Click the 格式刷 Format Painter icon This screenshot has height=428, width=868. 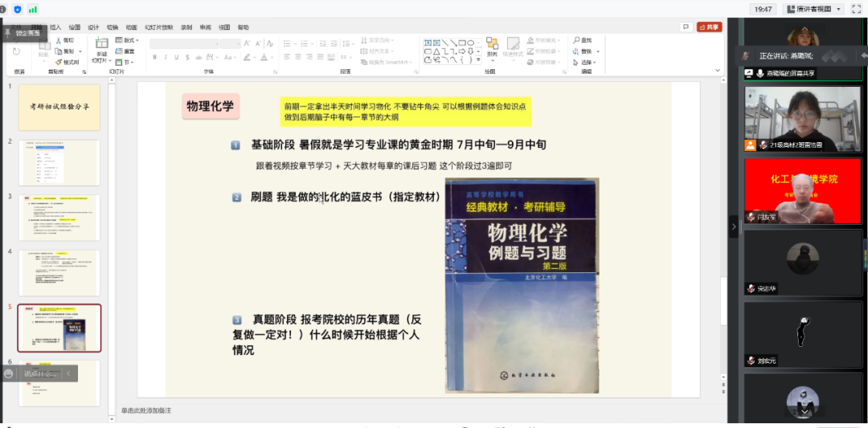[x=59, y=62]
